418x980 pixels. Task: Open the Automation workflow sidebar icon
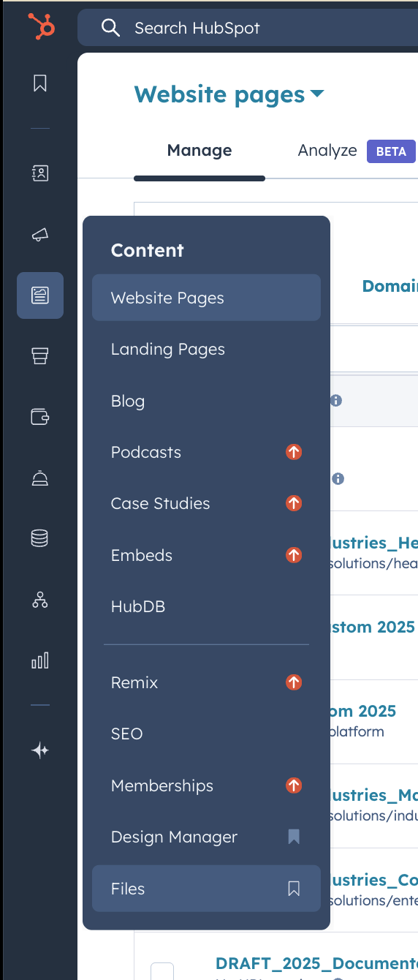click(40, 600)
